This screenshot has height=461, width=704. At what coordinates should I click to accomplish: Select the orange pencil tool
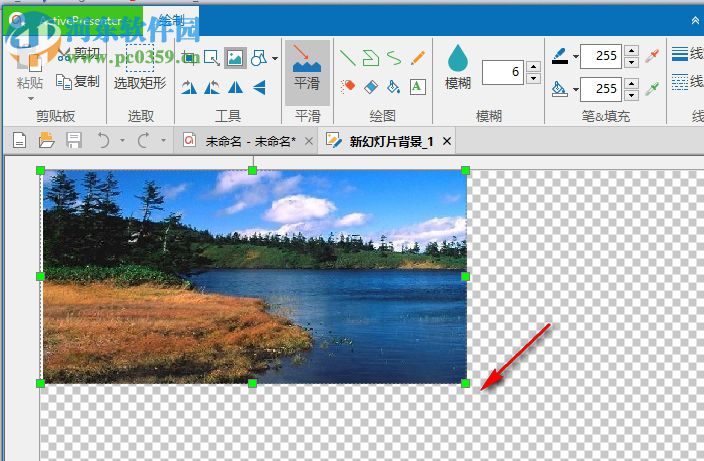418,58
